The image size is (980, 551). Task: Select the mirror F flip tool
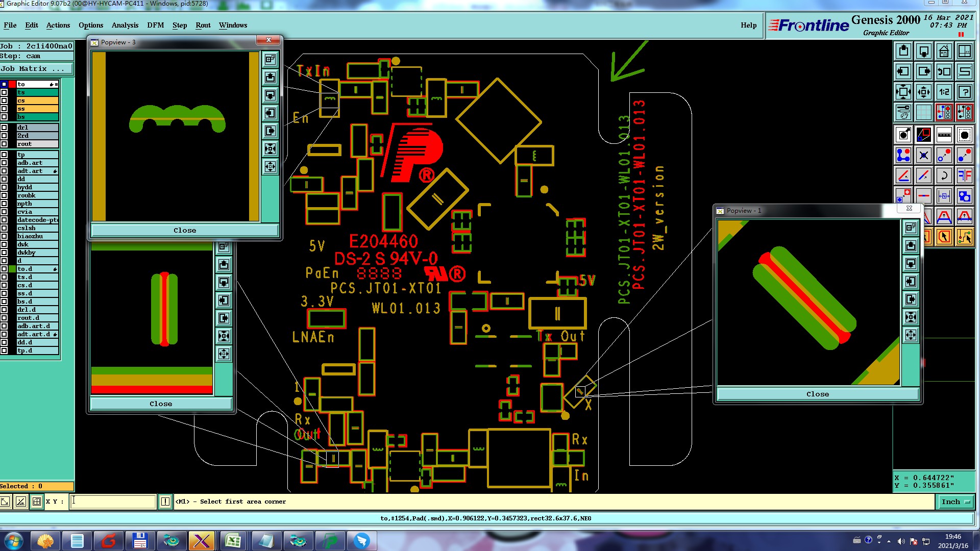tap(964, 176)
